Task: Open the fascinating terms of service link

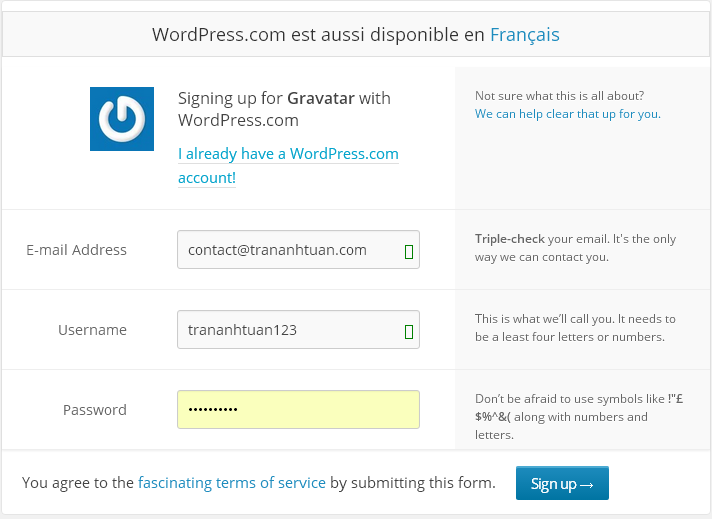Action: pos(232,483)
